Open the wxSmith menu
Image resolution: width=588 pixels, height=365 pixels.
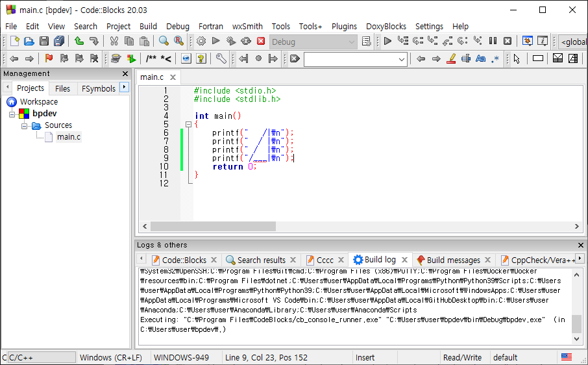[x=247, y=26]
